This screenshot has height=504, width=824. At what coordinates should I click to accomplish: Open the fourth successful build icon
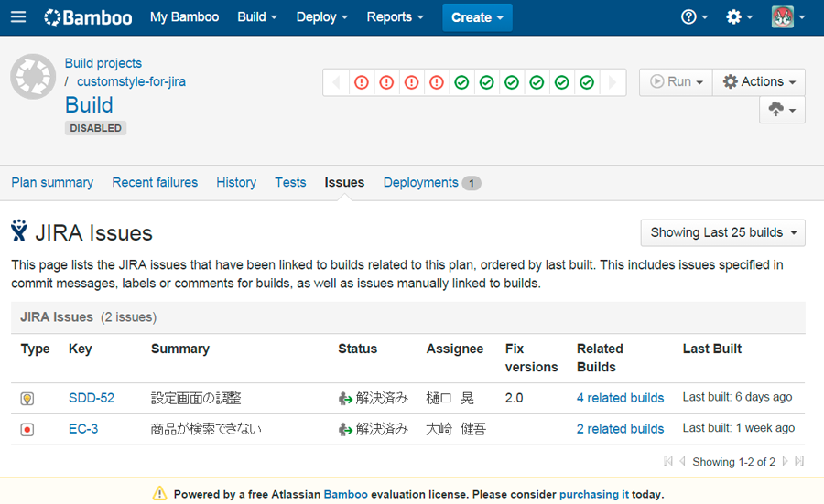coord(537,82)
